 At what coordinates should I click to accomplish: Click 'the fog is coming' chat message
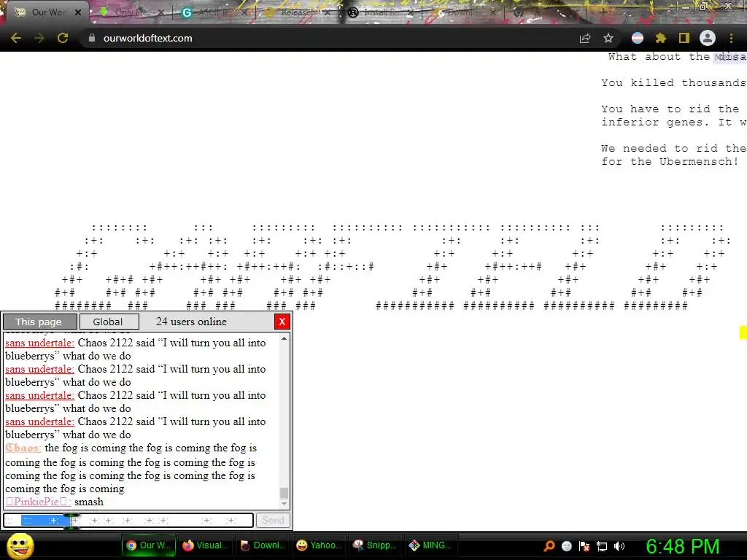point(131,468)
